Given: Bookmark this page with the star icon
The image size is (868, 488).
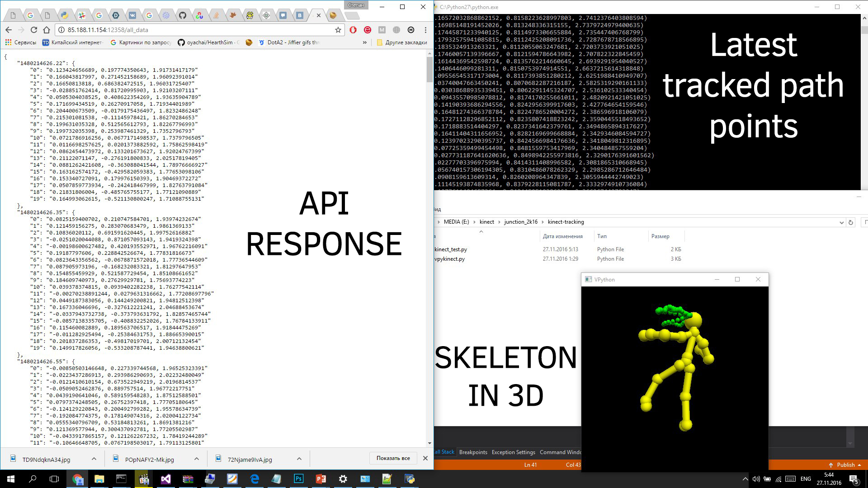Looking at the screenshot, I should (x=338, y=30).
